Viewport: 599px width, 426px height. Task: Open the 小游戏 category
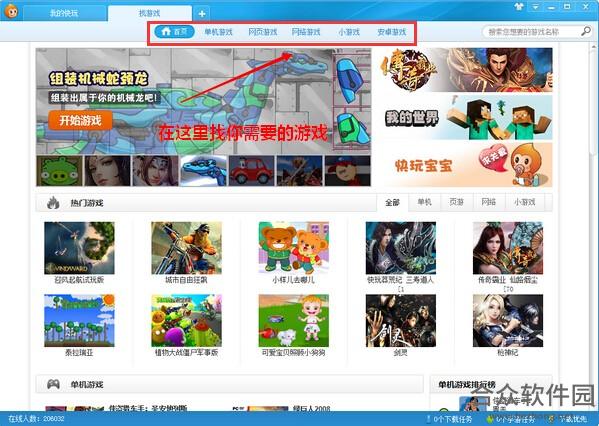(349, 32)
